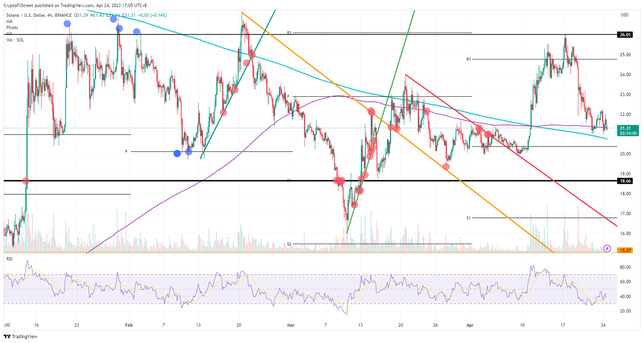The height and width of the screenshot is (343, 644).
Task: Click the purple lightning bolt icon
Action: 607,249
